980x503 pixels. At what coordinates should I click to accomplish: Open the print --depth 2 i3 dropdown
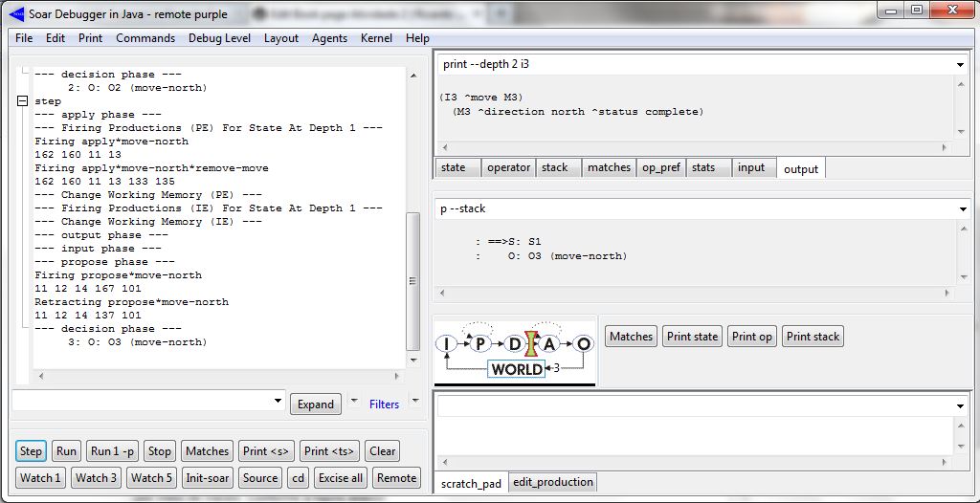tap(960, 64)
